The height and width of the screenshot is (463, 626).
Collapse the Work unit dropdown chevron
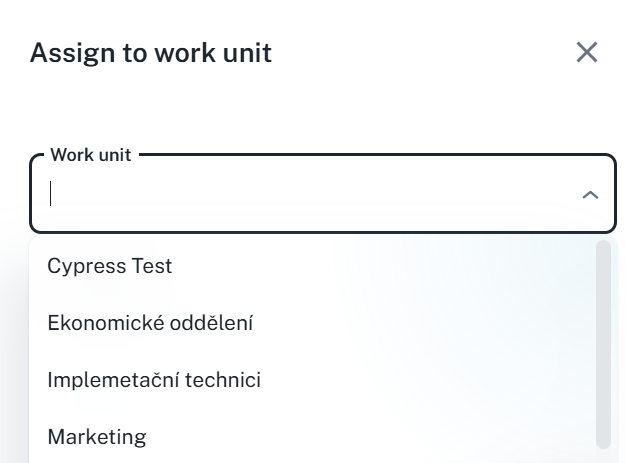click(x=590, y=194)
